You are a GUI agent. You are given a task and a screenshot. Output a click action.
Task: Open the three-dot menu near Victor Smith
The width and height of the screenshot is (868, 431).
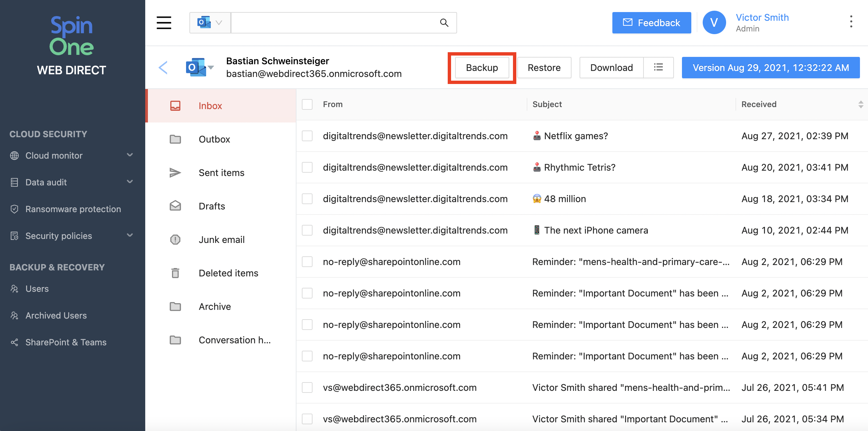[x=851, y=22]
